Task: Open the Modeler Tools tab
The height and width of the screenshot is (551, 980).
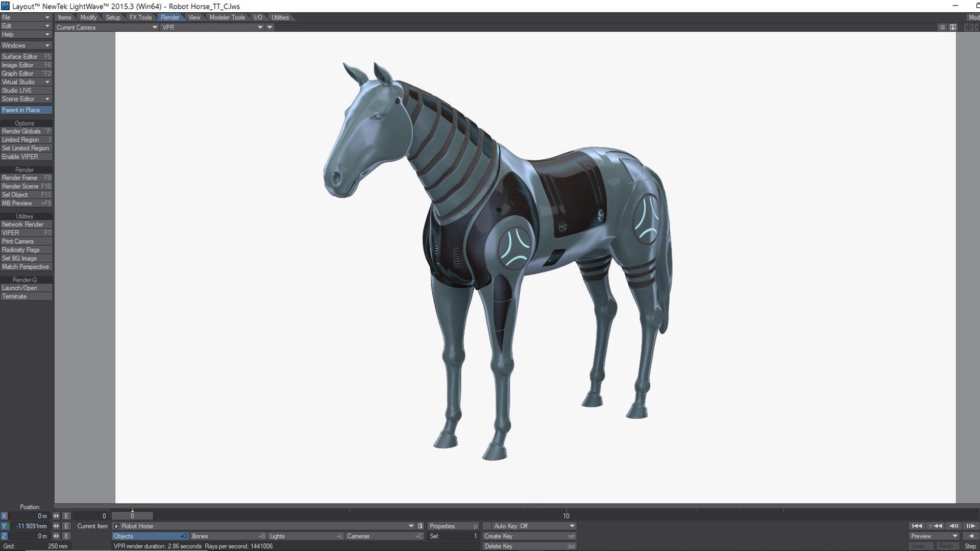Action: pos(227,17)
